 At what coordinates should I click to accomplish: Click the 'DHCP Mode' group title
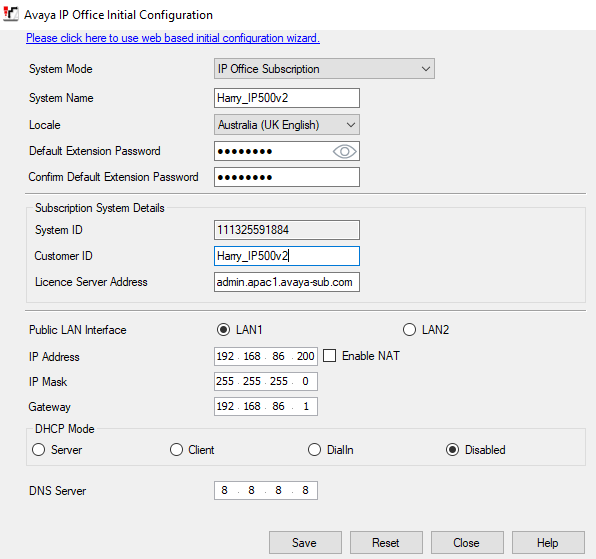[x=65, y=429]
